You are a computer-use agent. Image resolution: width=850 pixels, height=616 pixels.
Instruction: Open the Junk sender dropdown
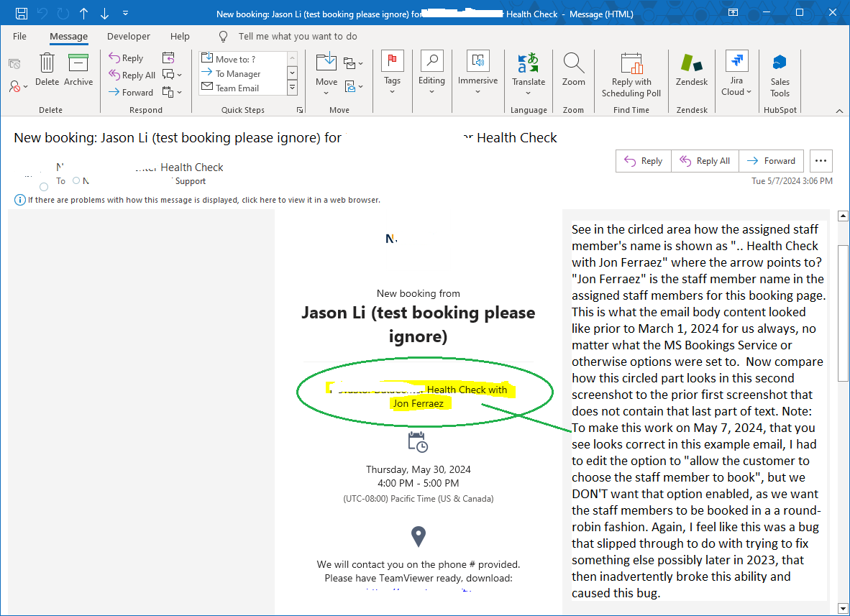tap(18, 86)
